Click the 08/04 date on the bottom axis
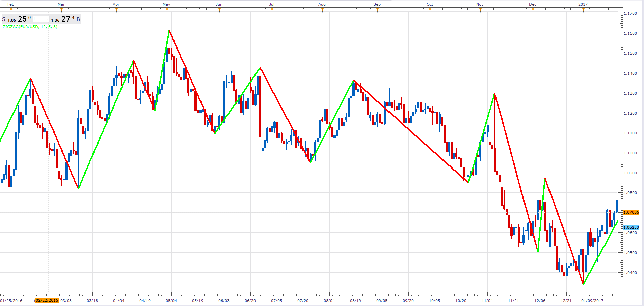This screenshot has width=644, height=306. click(x=329, y=301)
